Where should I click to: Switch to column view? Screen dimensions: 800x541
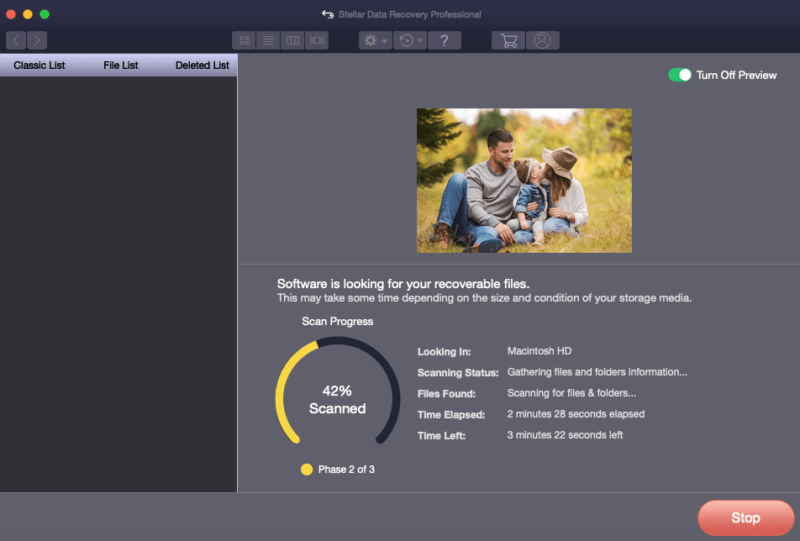[292, 40]
